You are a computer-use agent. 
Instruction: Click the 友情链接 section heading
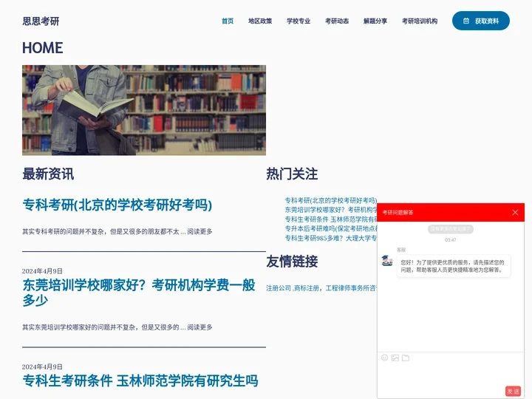(x=292, y=262)
